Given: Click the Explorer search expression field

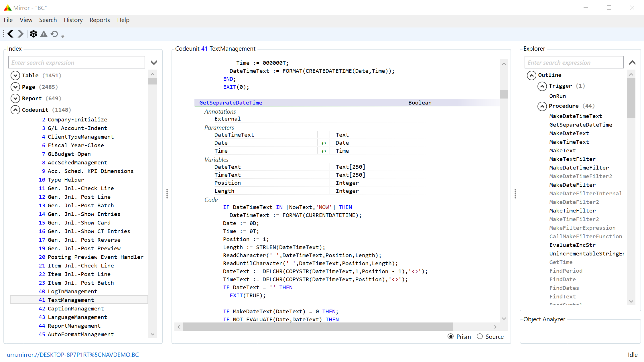Looking at the screenshot, I should tap(574, 62).
